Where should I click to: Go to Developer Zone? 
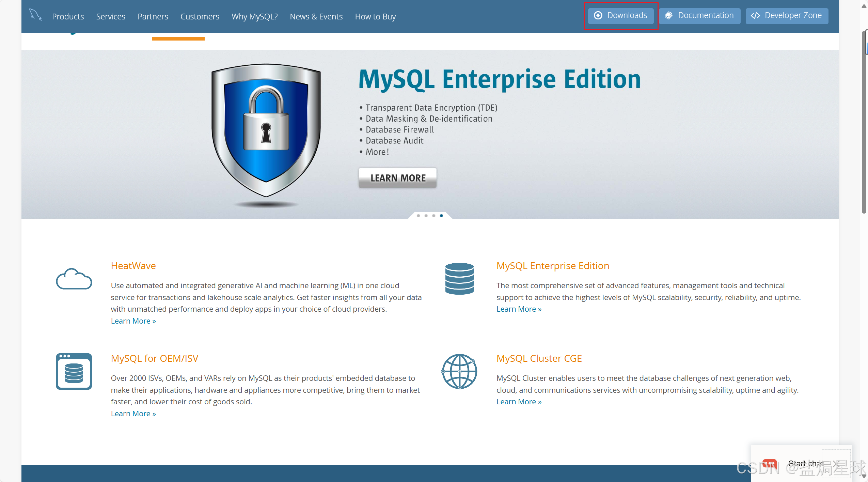787,16
